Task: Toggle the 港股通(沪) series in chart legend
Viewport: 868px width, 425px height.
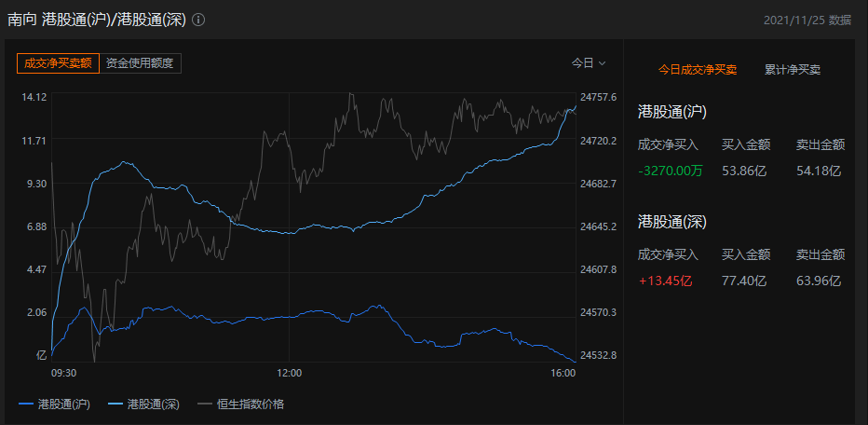Action: tap(54, 404)
